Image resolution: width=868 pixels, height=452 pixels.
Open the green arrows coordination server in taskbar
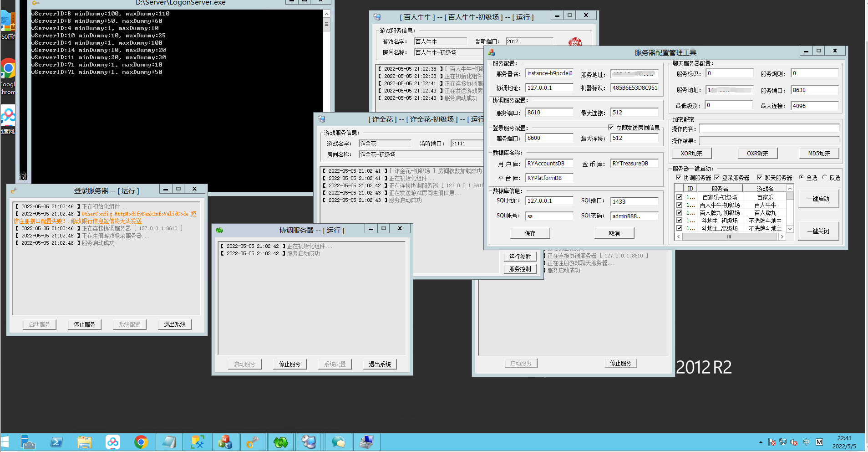pos(281,442)
